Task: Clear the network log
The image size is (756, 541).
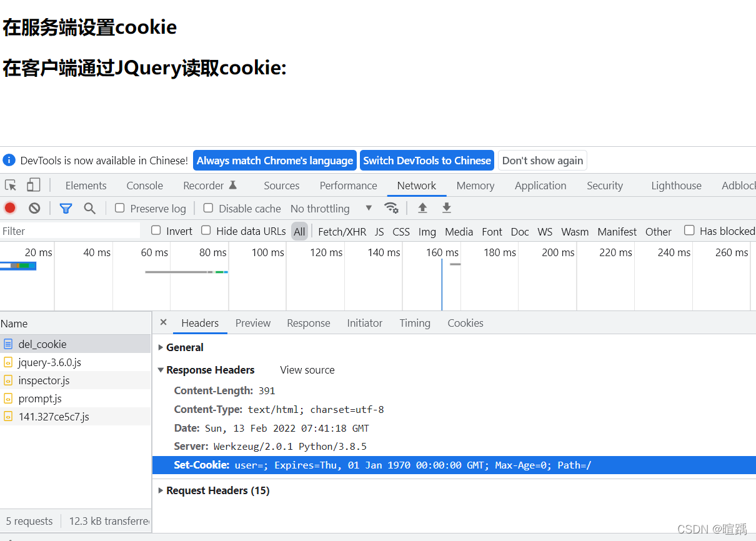Action: pos(34,208)
